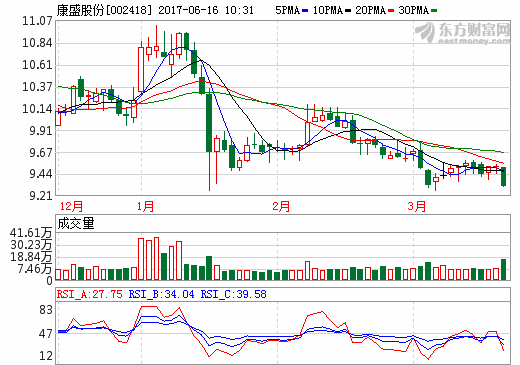Image resolution: width=520 pixels, height=365 pixels.
Task: Click the 5PMA legend label
Action: click(x=288, y=10)
